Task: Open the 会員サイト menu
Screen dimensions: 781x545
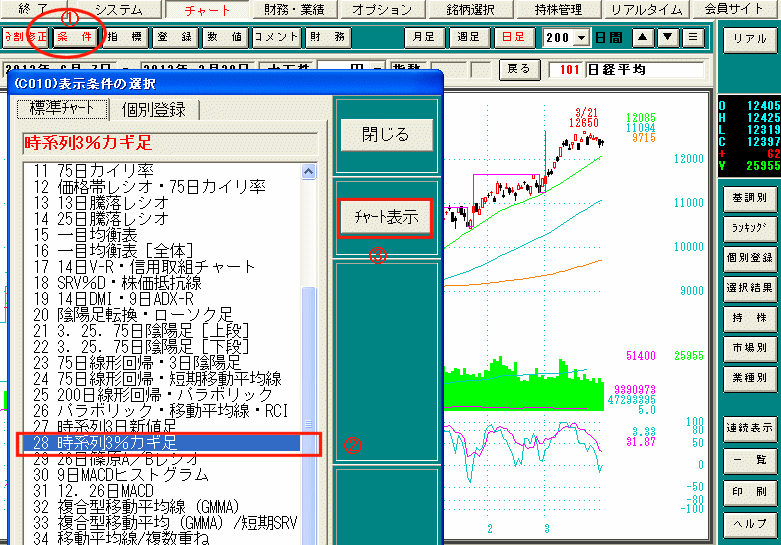Action: coord(734,9)
